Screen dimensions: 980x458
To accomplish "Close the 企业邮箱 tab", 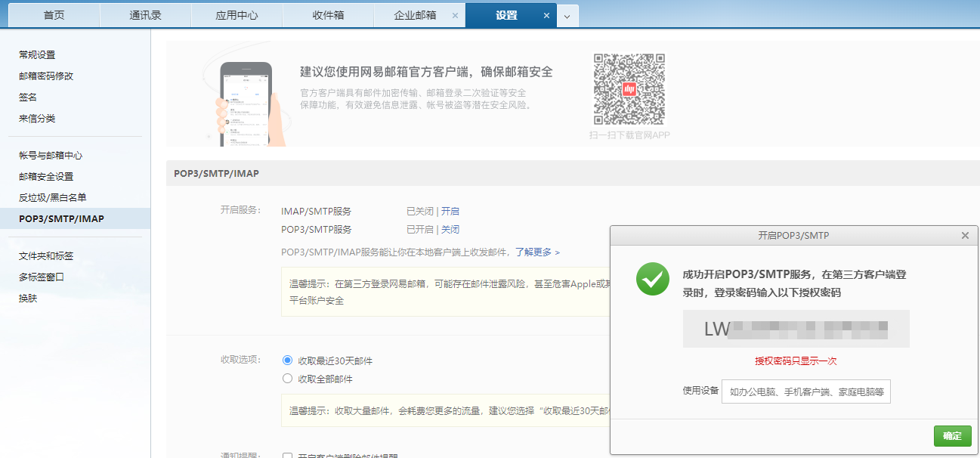I will [456, 14].
